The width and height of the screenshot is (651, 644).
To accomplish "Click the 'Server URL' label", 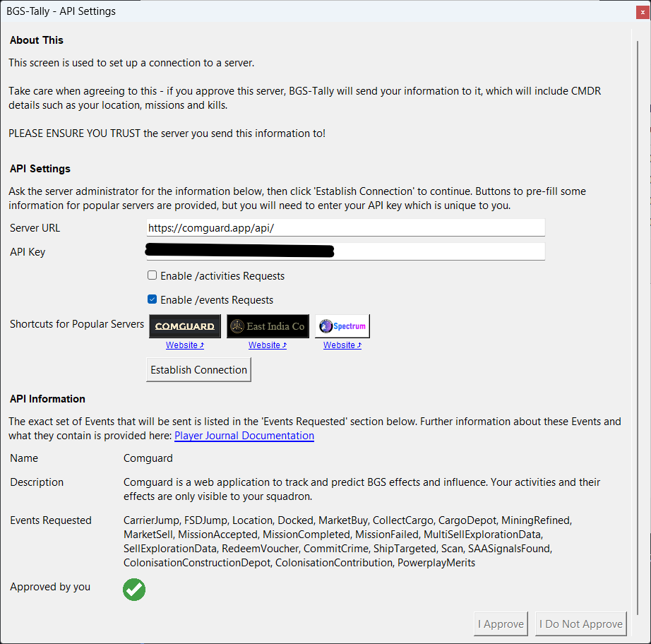I will 35,228.
